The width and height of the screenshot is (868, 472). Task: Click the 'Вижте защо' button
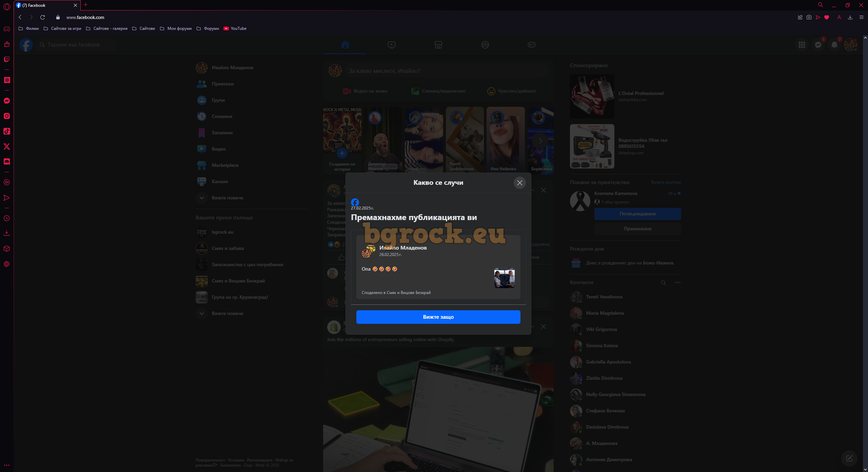438,317
